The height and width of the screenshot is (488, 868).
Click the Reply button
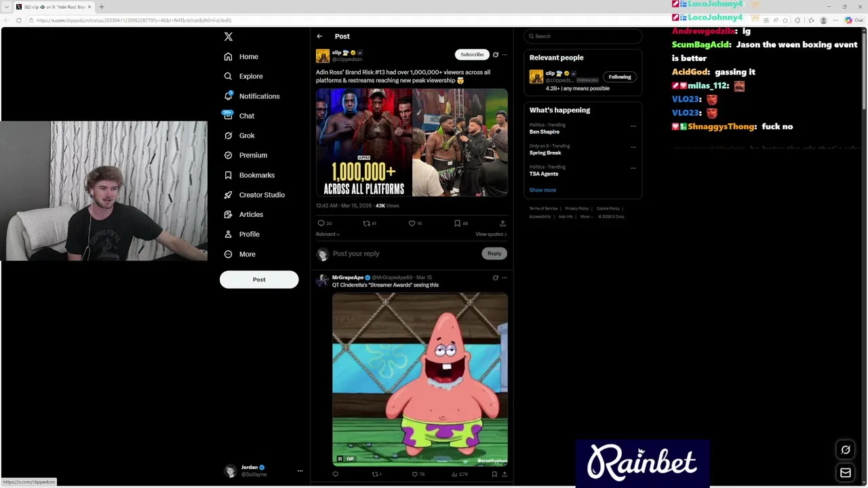coord(494,253)
